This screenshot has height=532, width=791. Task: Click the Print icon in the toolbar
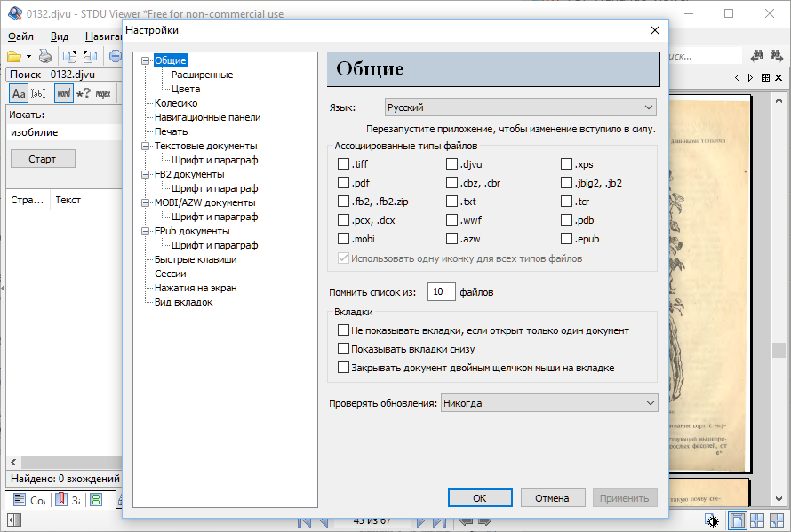pos(45,56)
